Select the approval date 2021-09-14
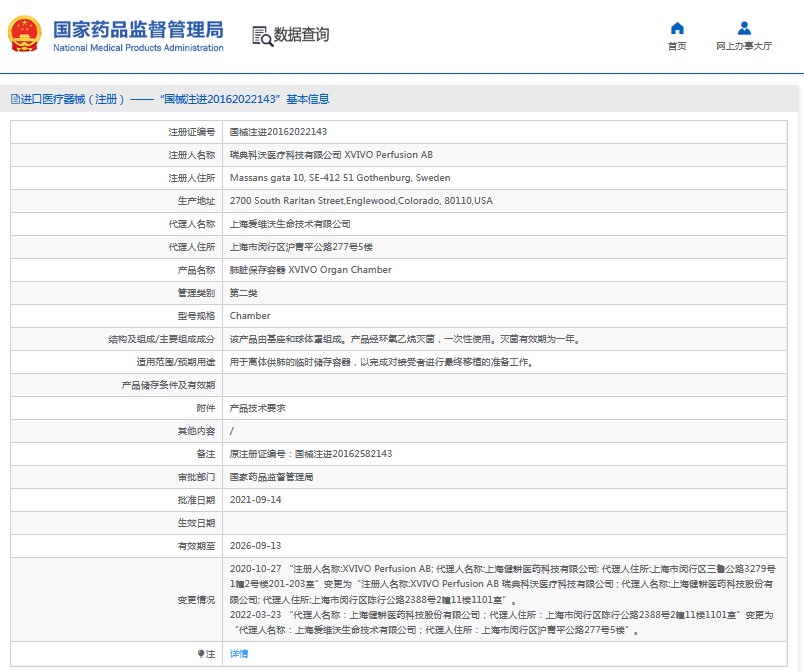This screenshot has width=804, height=671. click(255, 500)
